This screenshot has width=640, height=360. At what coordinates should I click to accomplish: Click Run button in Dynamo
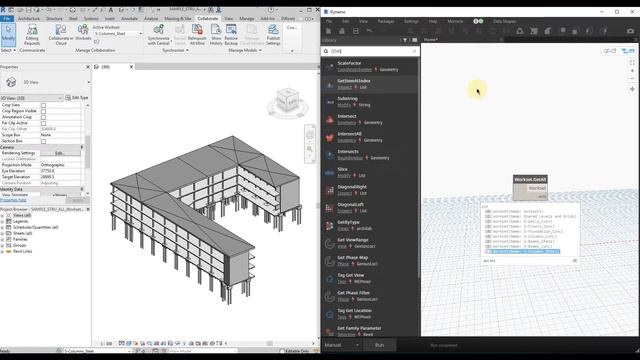pos(380,345)
